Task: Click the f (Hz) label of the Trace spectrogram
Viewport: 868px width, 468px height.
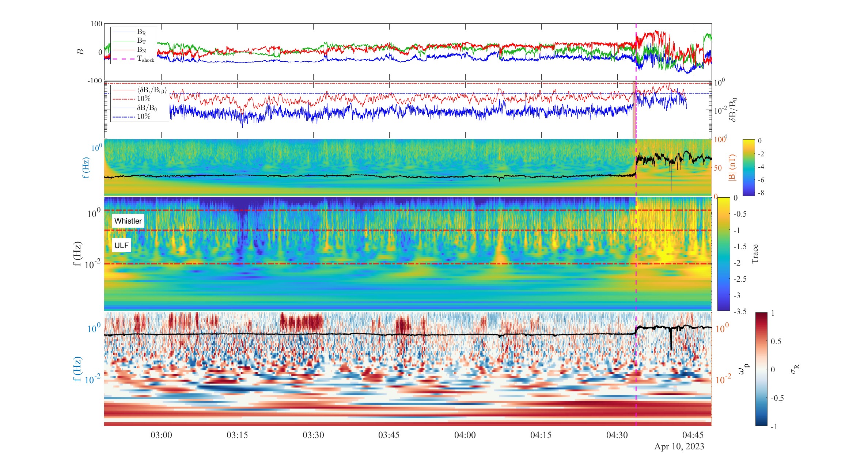Action: [x=77, y=254]
